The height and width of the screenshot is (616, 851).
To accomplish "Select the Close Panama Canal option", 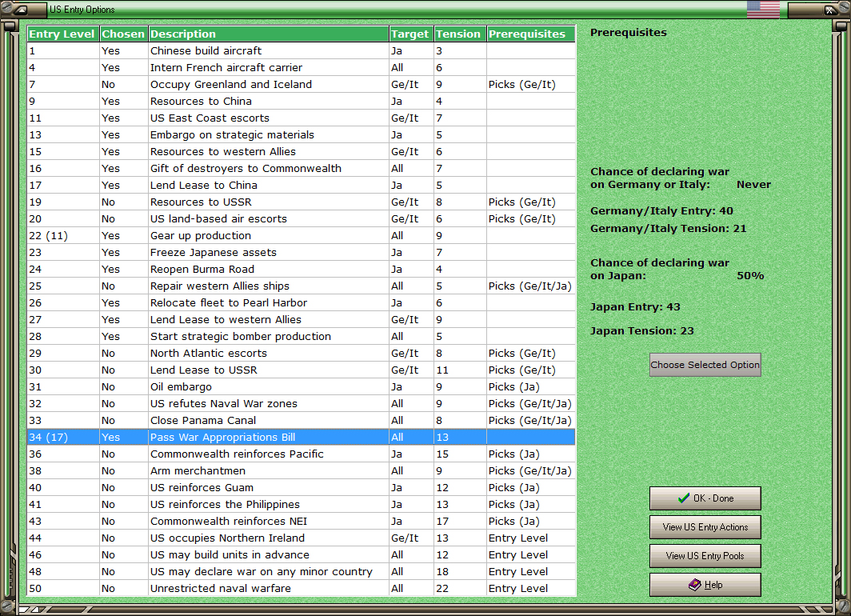I will click(302, 421).
